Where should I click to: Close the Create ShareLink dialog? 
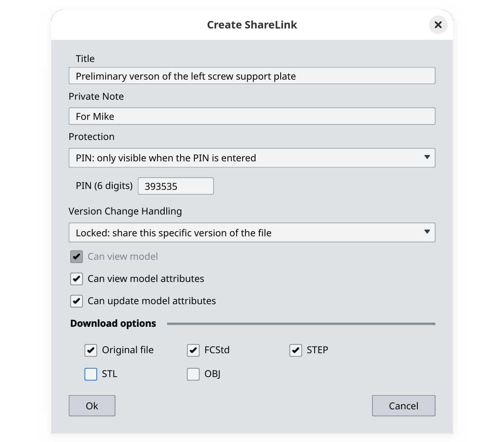coord(438,25)
